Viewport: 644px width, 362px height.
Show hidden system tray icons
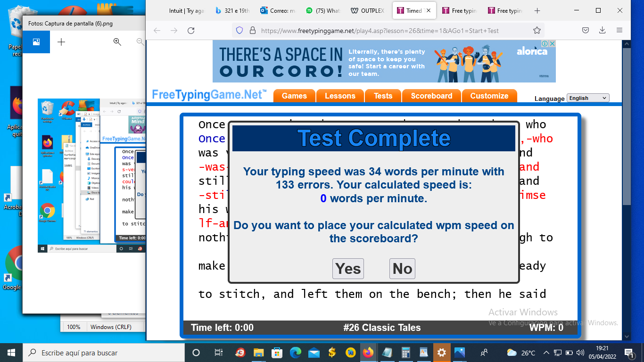(546, 353)
